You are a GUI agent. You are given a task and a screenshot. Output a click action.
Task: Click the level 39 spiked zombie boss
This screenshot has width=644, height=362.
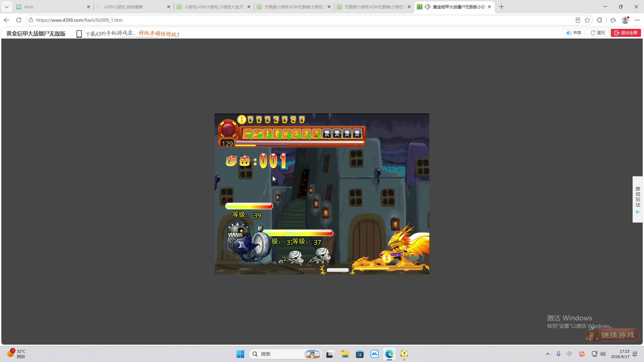point(248,241)
